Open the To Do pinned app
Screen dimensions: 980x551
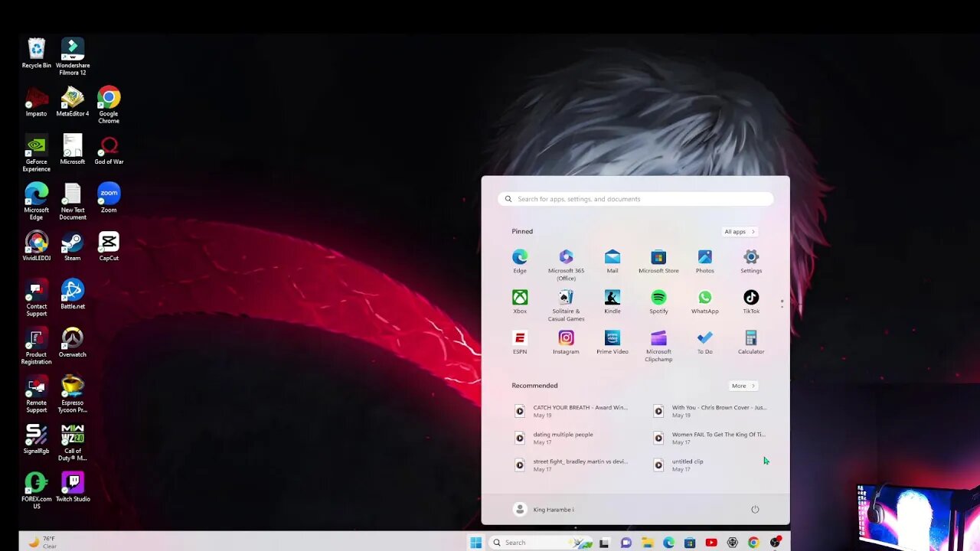coord(705,342)
